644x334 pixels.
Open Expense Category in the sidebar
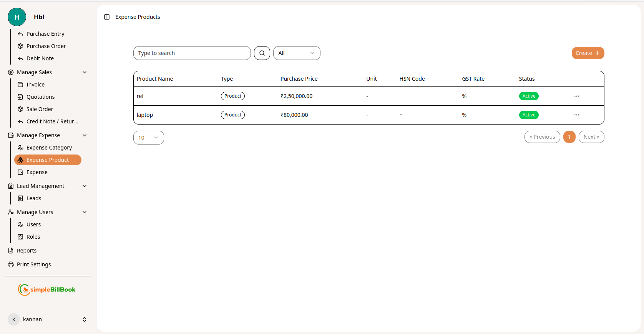click(49, 148)
